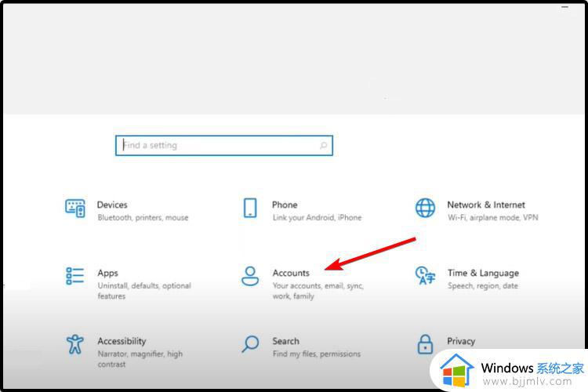Open Network & Internet title
This screenshot has height=392, width=588.
tap(486, 205)
